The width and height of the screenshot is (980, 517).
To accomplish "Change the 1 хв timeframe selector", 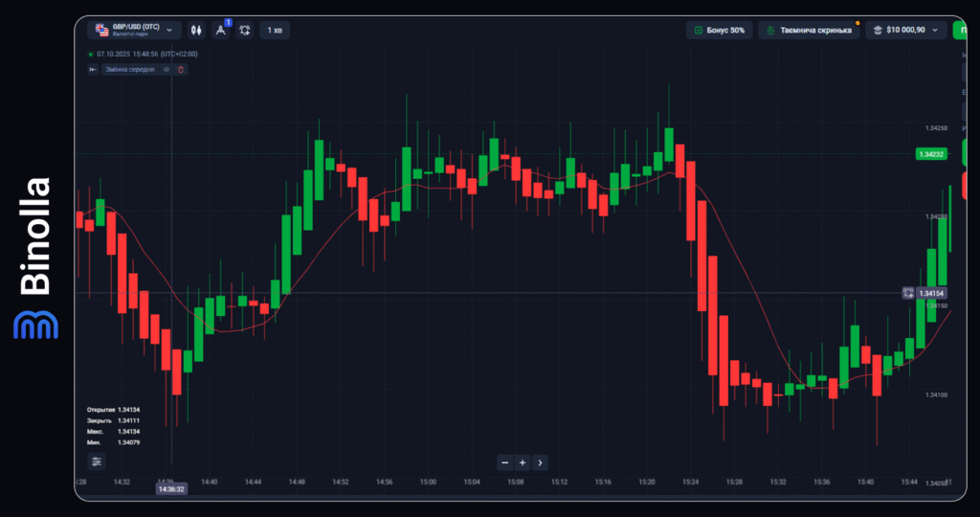I will tap(275, 31).
